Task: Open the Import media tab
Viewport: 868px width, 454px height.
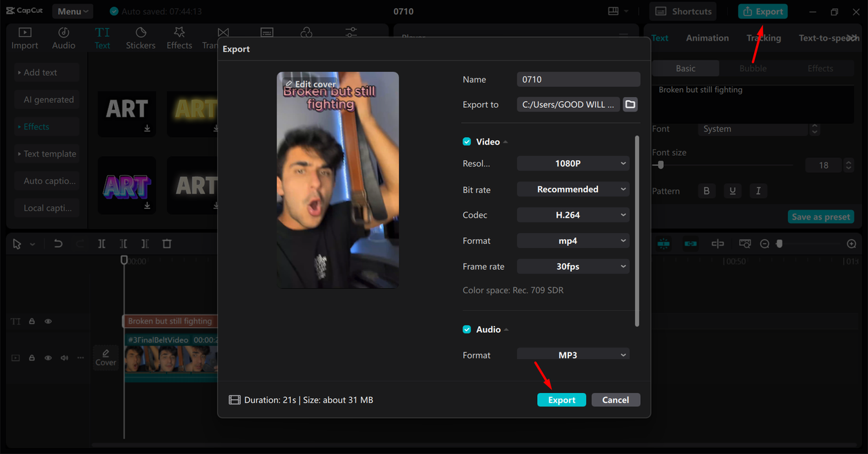Action: tap(24, 38)
